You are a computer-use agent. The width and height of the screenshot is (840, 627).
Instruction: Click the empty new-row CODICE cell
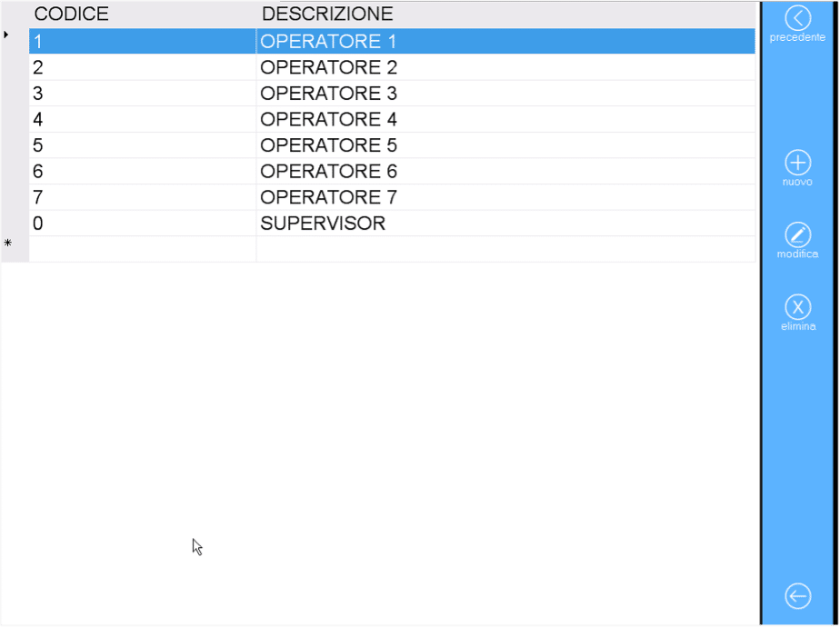click(143, 249)
